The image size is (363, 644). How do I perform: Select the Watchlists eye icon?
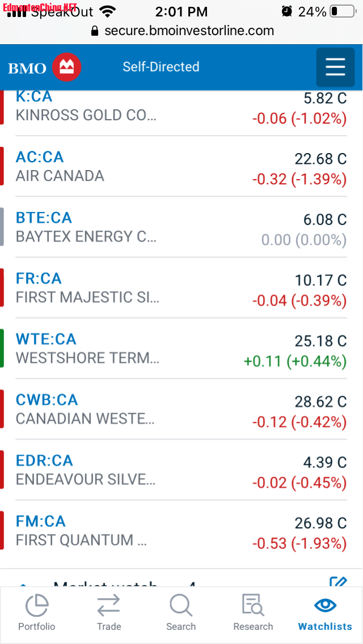[x=325, y=605]
